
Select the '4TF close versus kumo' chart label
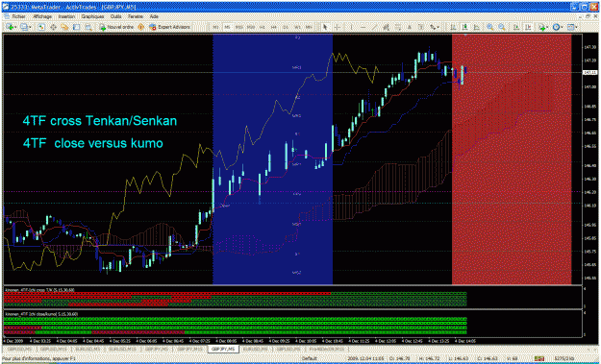pos(92,143)
